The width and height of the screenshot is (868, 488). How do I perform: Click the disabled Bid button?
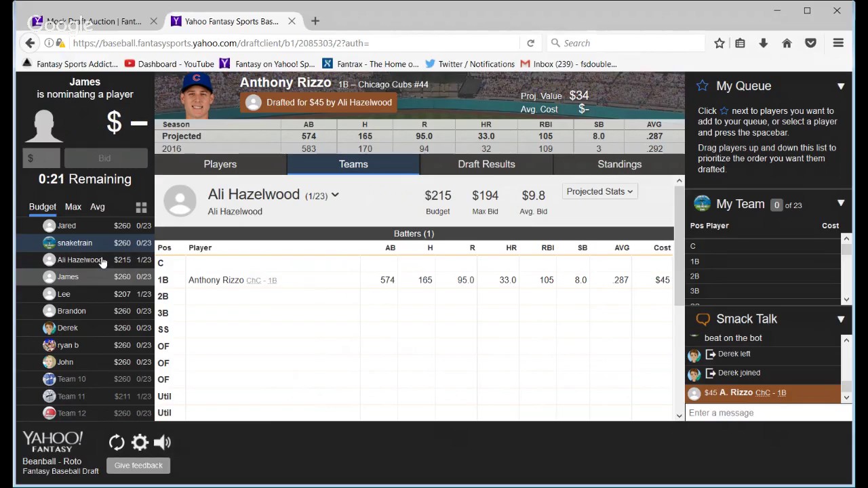coord(104,158)
